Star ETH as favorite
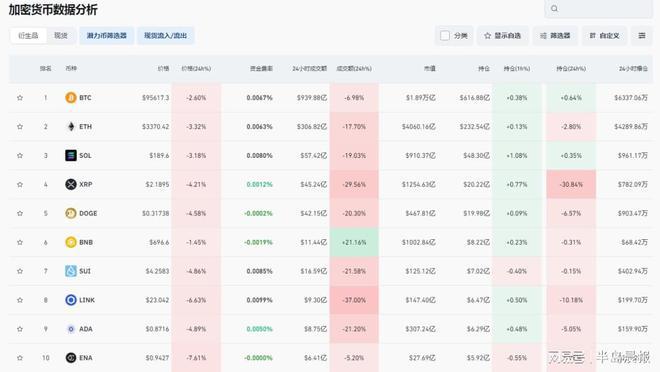This screenshot has height=372, width=660. point(20,127)
